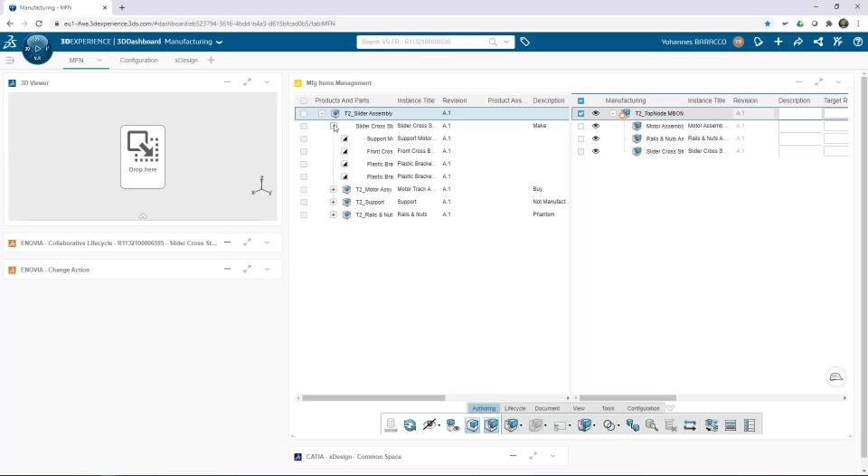
Task: Open the Manufacturing dashboard dropdown arrow
Action: [219, 43]
